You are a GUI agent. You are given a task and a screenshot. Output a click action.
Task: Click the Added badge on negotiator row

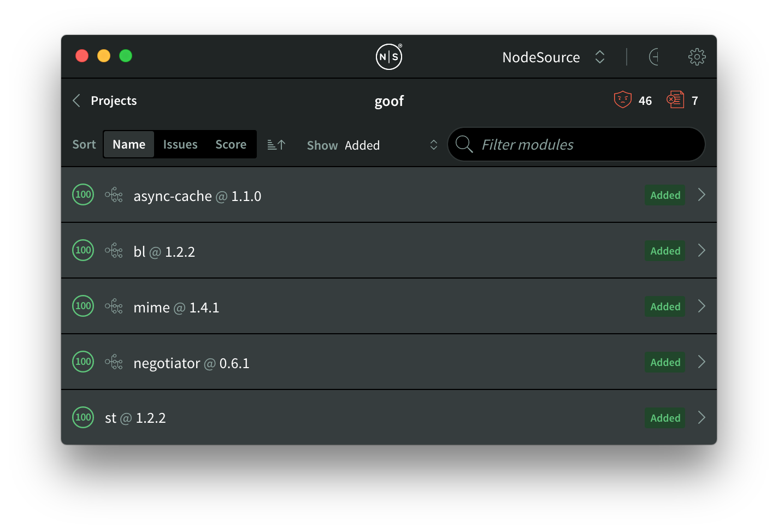pyautogui.click(x=665, y=362)
